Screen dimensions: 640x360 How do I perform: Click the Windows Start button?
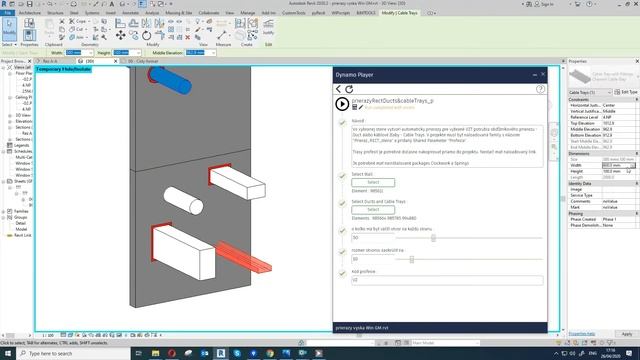[8, 353]
